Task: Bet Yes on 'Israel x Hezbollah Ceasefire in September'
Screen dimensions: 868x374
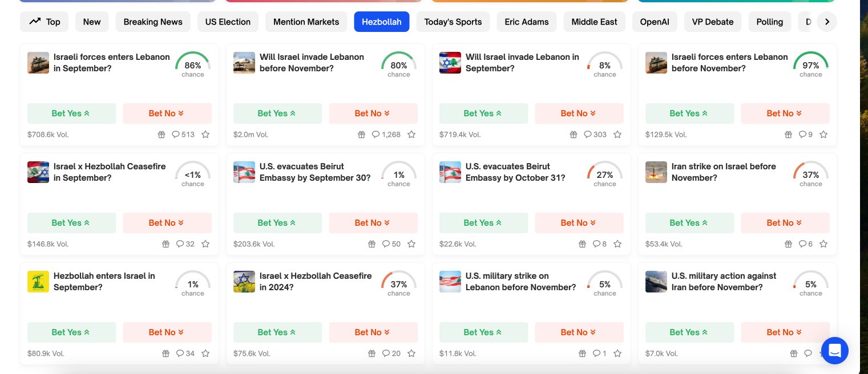Action: point(71,223)
